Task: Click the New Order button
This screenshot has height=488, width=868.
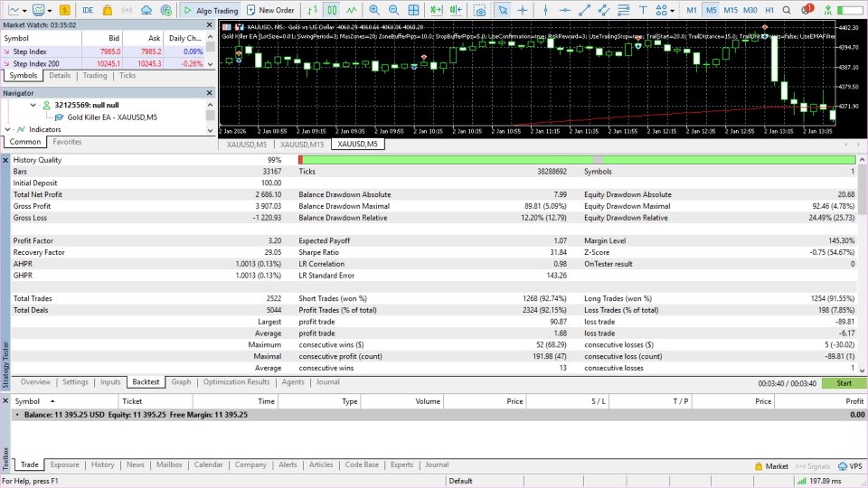Action: pyautogui.click(x=270, y=10)
